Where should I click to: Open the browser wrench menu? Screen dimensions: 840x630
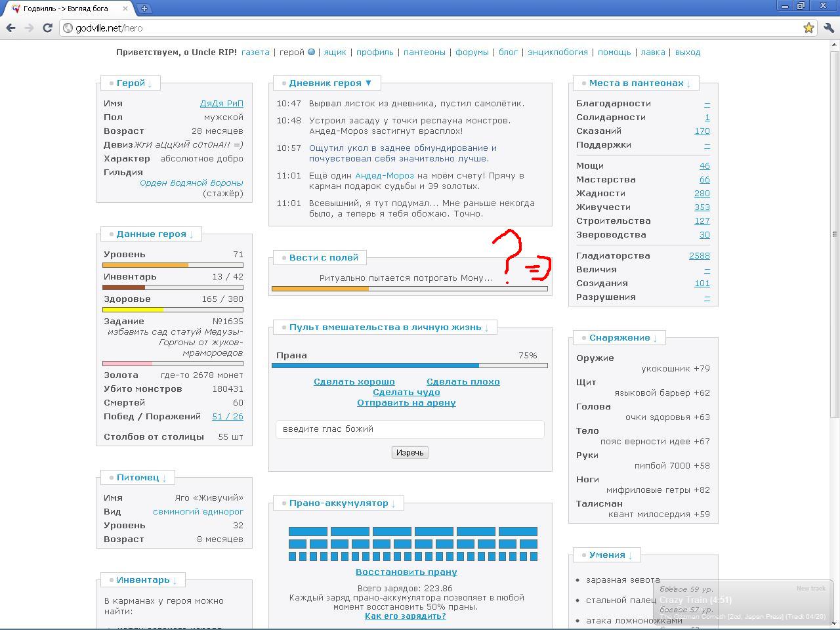tap(828, 28)
